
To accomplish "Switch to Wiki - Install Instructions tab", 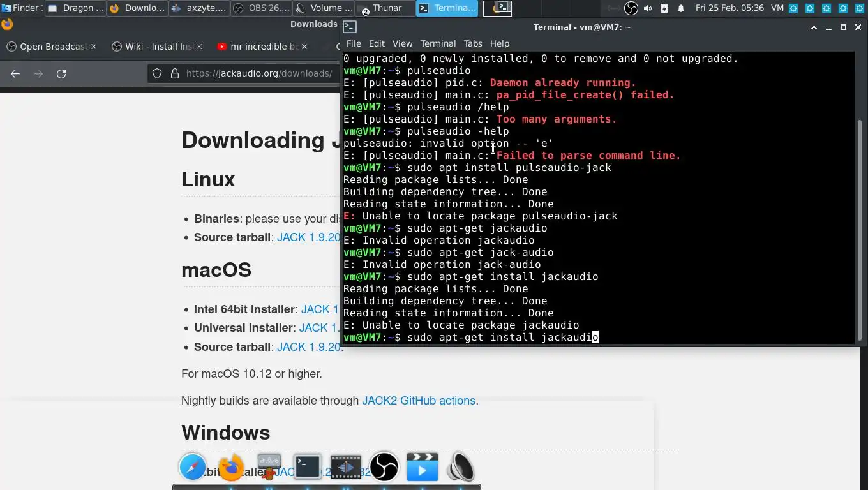I will pos(156,47).
